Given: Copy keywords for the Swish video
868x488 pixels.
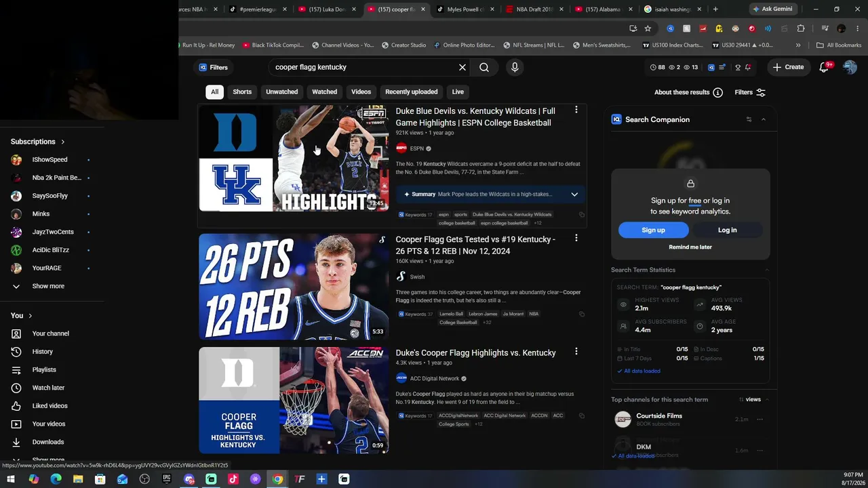Looking at the screenshot, I should coord(581,314).
